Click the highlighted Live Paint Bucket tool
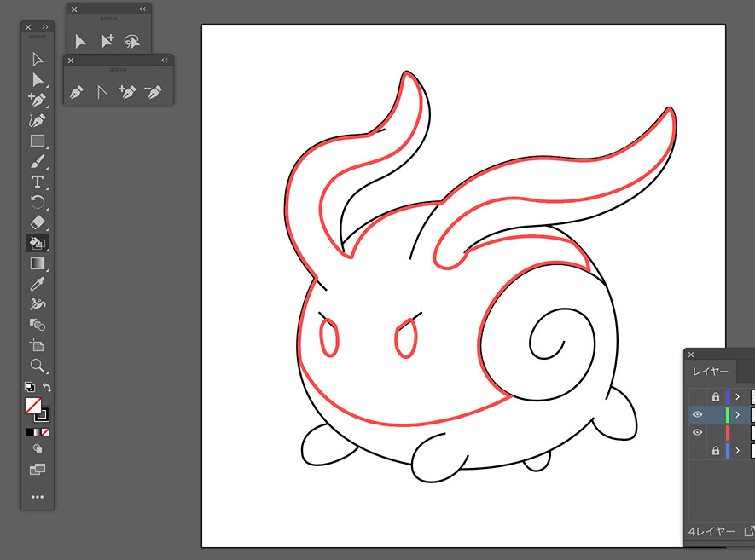 click(x=38, y=243)
